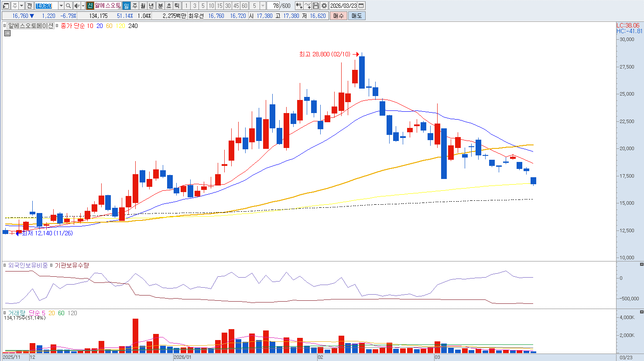Select the 30 minute interval tab
This screenshot has width=644, height=361.
coord(228,6)
